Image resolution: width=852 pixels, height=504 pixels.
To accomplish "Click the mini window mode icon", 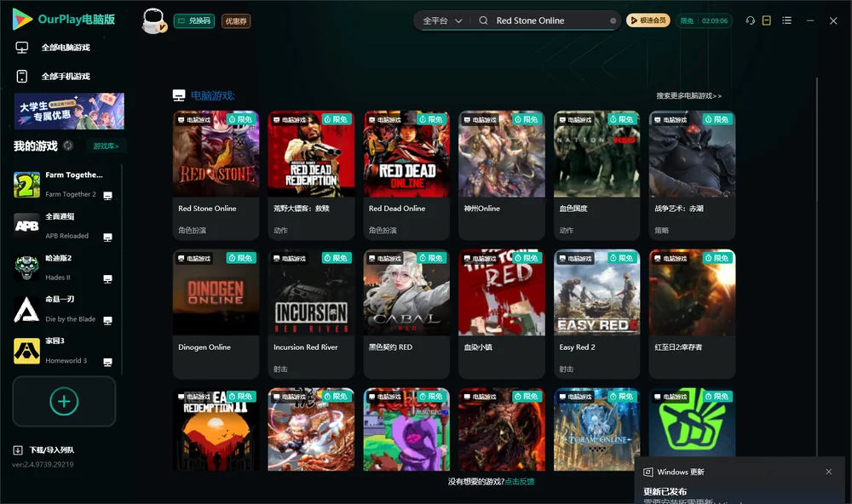I will pos(767,20).
